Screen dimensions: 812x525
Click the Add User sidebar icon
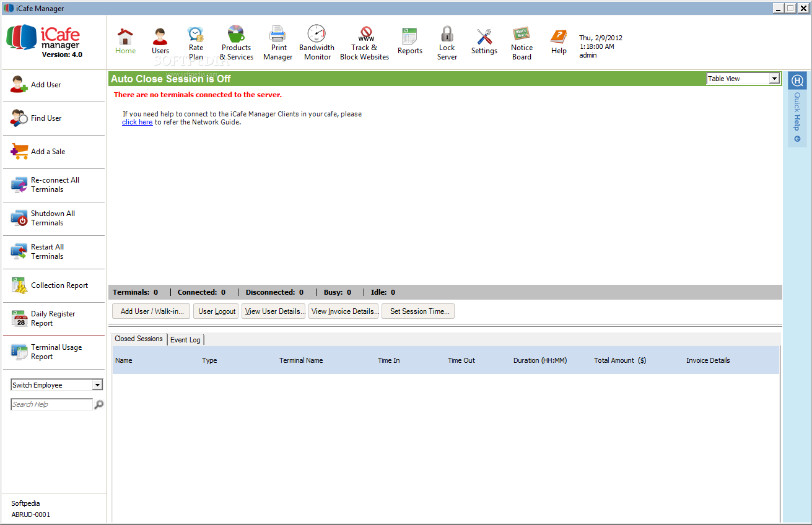19,85
